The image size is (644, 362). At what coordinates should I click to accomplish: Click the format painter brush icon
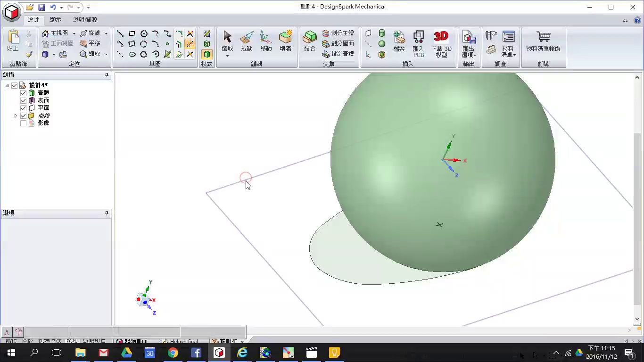point(29,54)
